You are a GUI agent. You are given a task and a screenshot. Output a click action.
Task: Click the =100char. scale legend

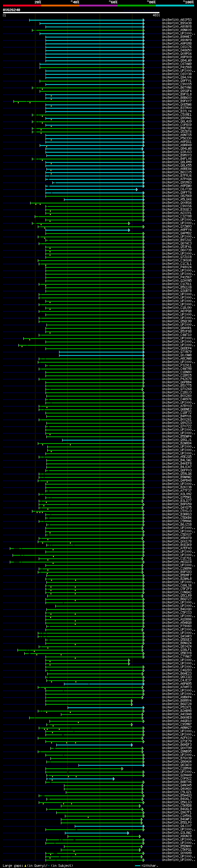click(147, 866)
